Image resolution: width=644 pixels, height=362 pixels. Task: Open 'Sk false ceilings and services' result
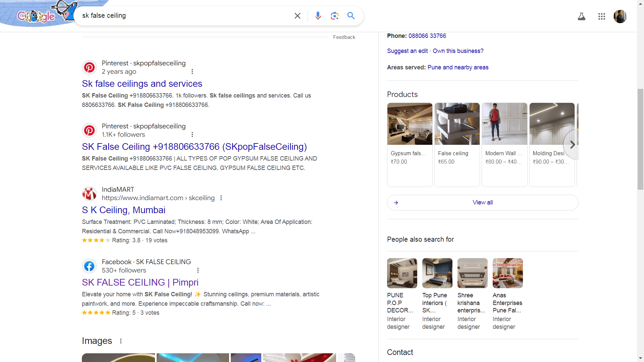(142, 83)
